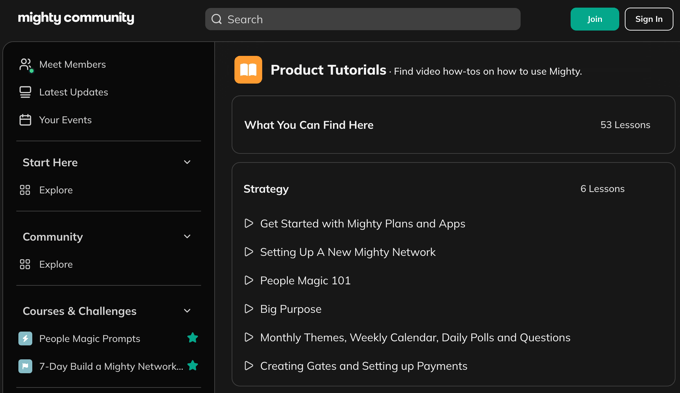Screen dimensions: 680x393
Task: Click the People Magic Prompts lightning icon
Action: (x=25, y=338)
